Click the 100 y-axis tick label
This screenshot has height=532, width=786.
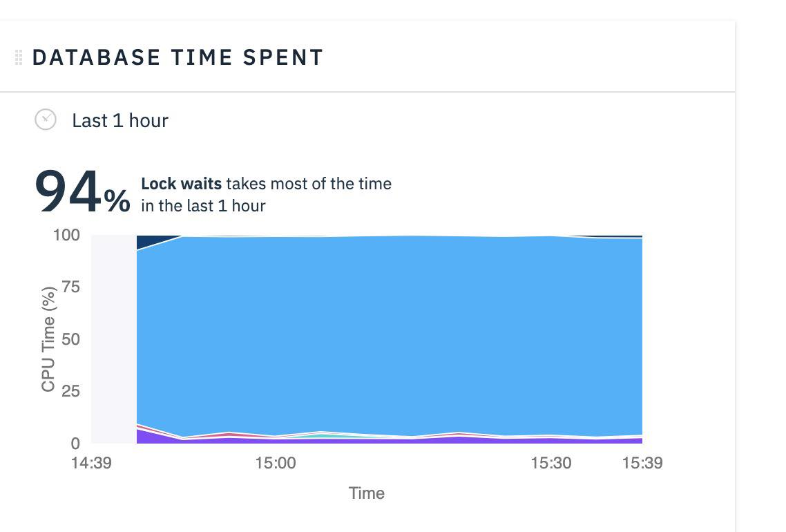click(x=67, y=235)
